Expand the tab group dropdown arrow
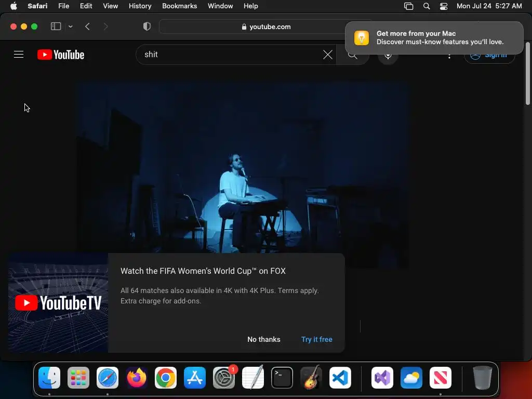532x399 pixels. click(70, 26)
